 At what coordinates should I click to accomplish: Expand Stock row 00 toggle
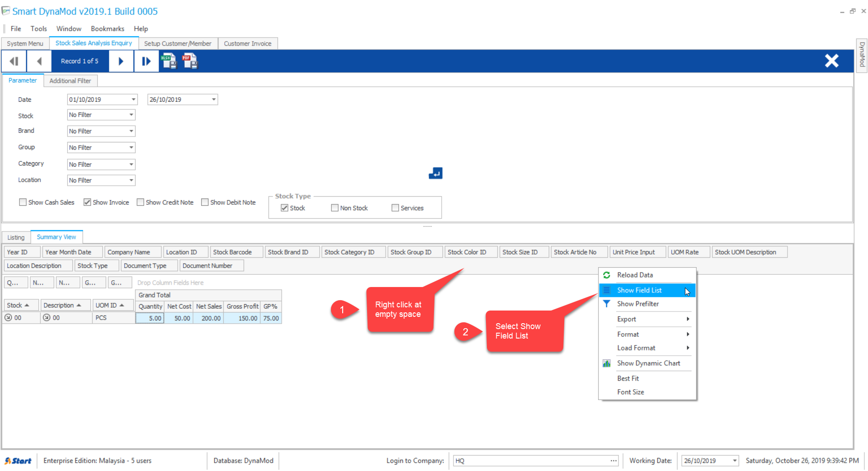(x=8, y=318)
